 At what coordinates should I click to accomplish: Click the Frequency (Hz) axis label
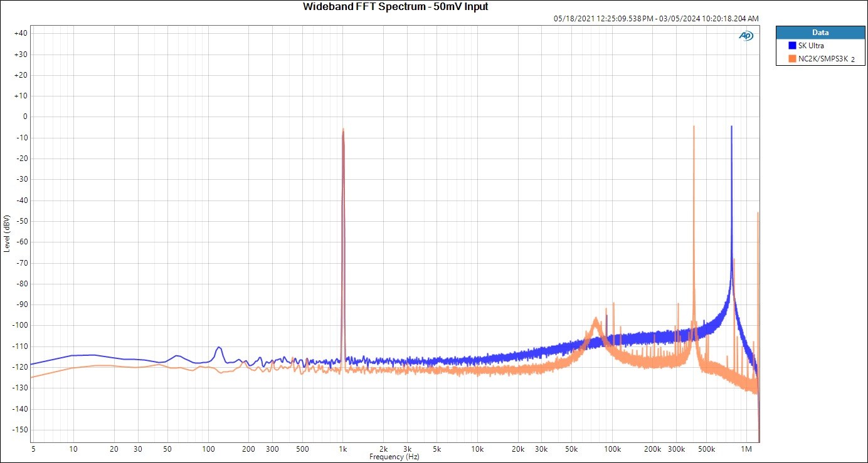pyautogui.click(x=394, y=457)
